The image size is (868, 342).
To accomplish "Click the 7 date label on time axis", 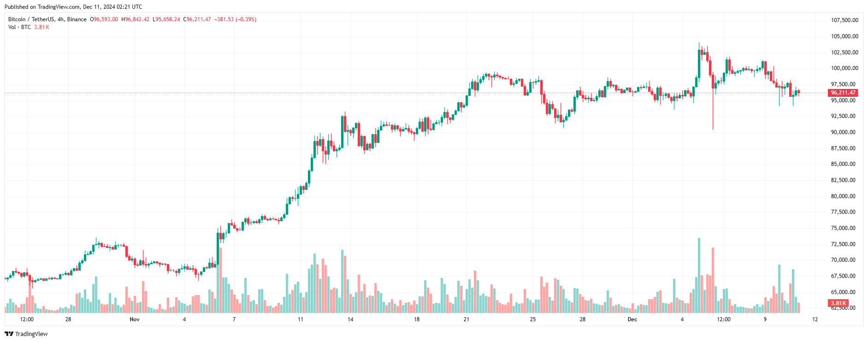I will click(x=234, y=319).
